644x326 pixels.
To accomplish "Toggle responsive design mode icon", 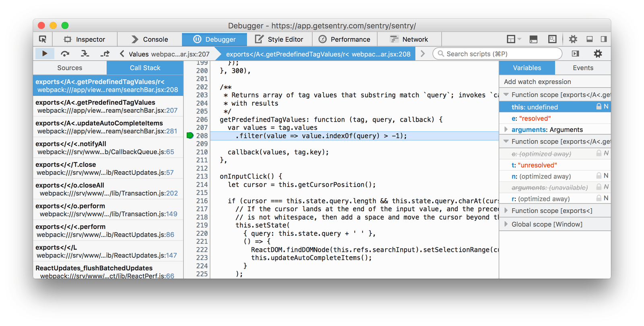I will [x=552, y=39].
